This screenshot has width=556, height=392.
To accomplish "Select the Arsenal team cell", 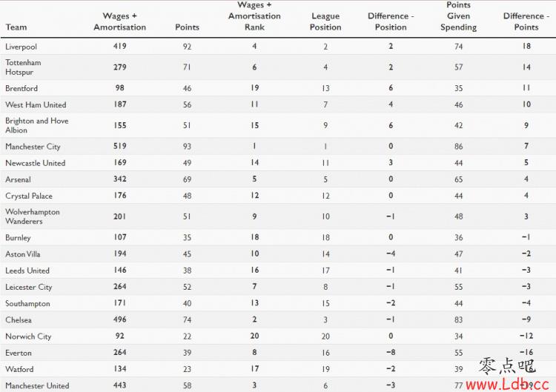I will (x=18, y=179).
